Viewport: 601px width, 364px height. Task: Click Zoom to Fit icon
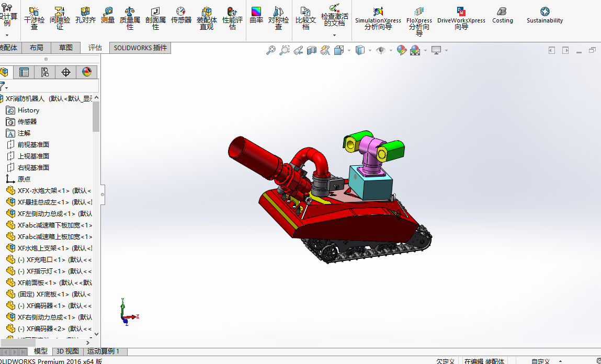pos(271,50)
